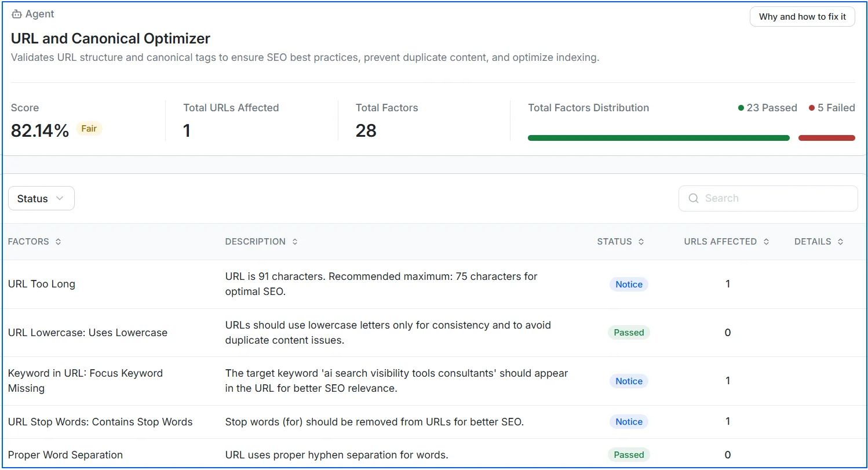Select the Proper Word Separation factor
868x470 pixels.
point(65,455)
